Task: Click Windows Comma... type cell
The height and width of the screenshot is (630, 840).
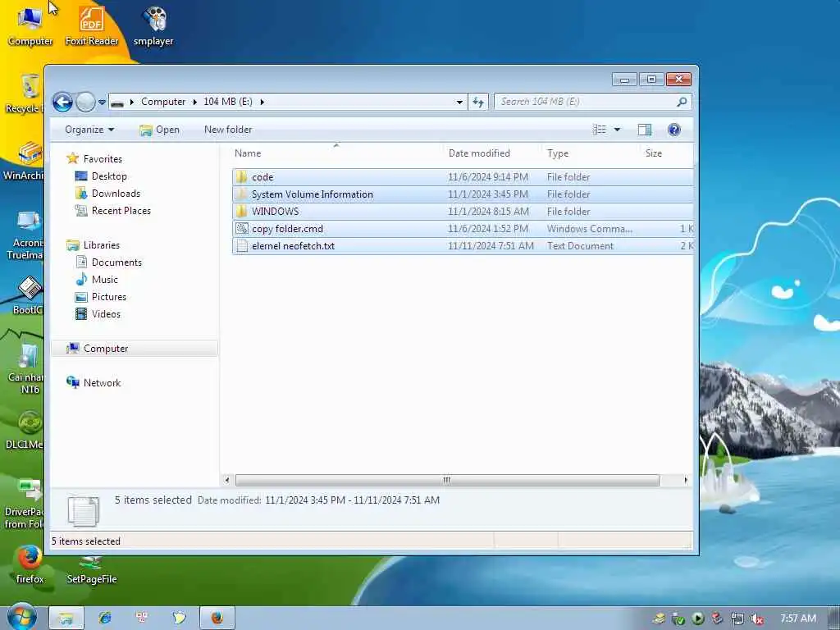Action: point(589,229)
